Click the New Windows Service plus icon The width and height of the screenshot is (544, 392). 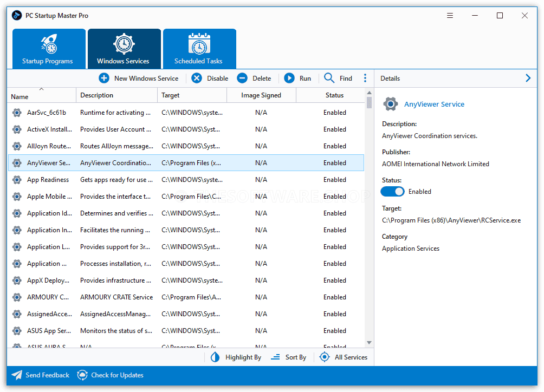[x=103, y=79]
